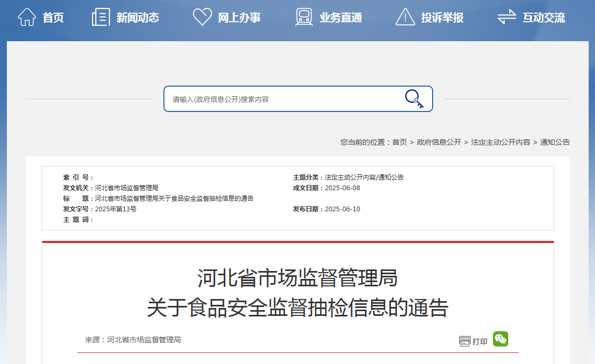Click the printer icon
This screenshot has width=595, height=364.
464,341
